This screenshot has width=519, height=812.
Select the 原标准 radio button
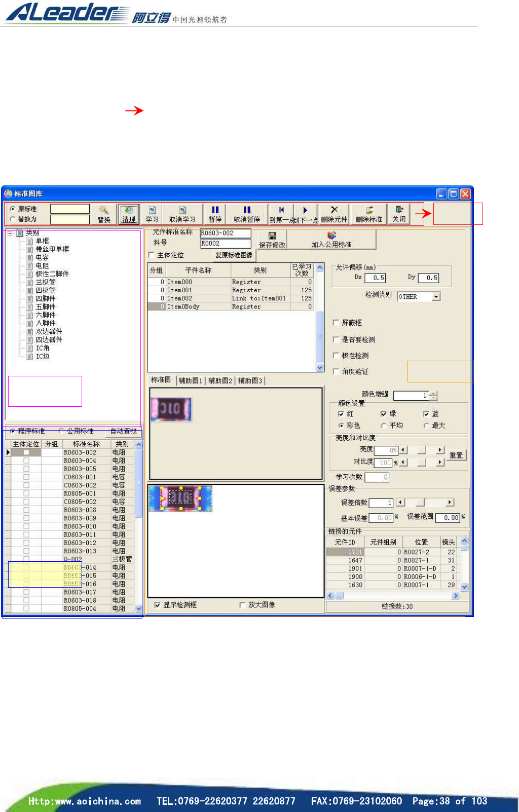click(13, 209)
